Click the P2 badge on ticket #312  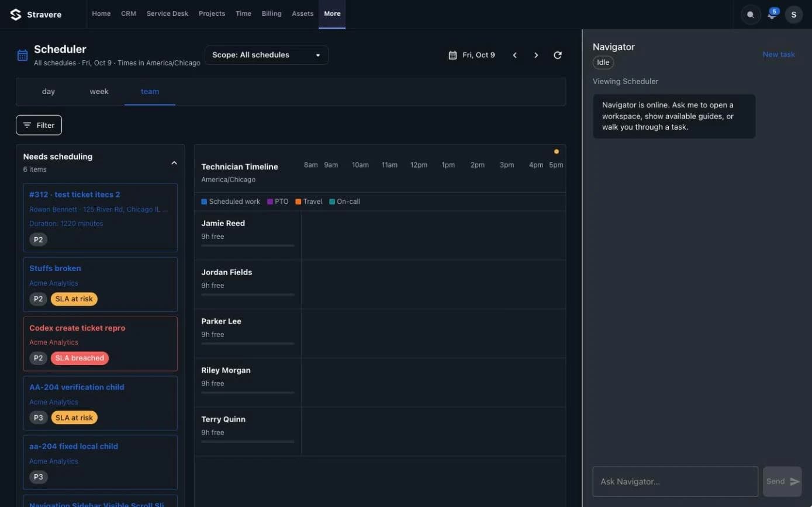coord(38,239)
